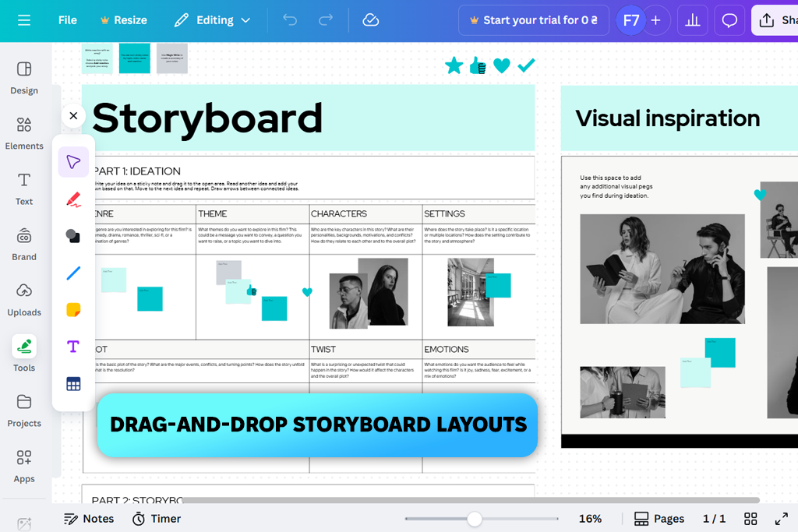Click the checkmark sticker above Storyboard

[526, 65]
